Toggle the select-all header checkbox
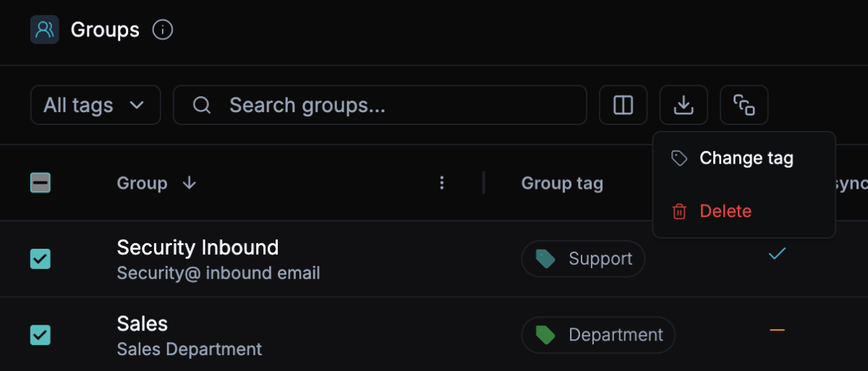The height and width of the screenshot is (371, 868). click(x=41, y=183)
